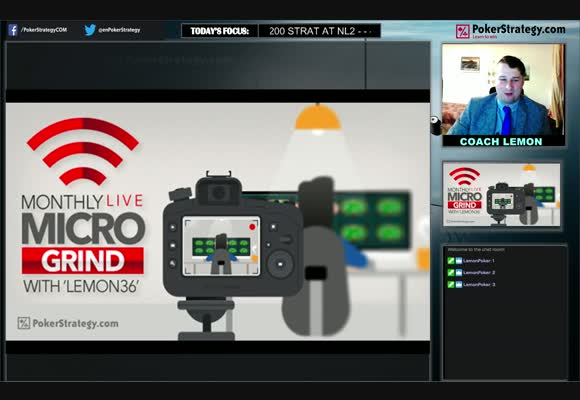
Task: Open the /PokerStrategyCOM Facebook link
Action: 44,30
